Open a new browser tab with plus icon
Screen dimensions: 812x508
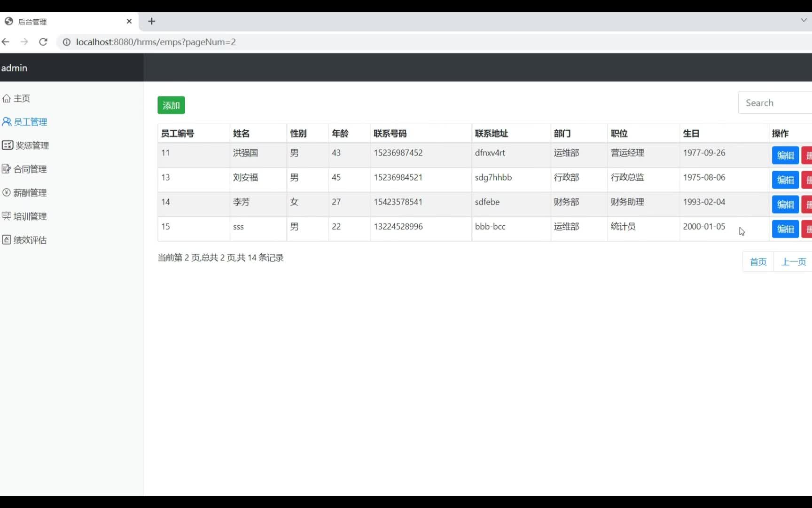coord(151,21)
